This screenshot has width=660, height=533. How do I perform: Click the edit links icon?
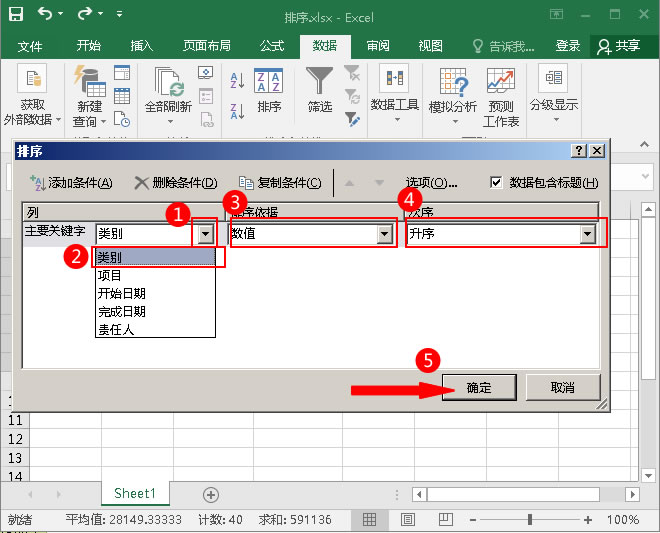click(207, 119)
